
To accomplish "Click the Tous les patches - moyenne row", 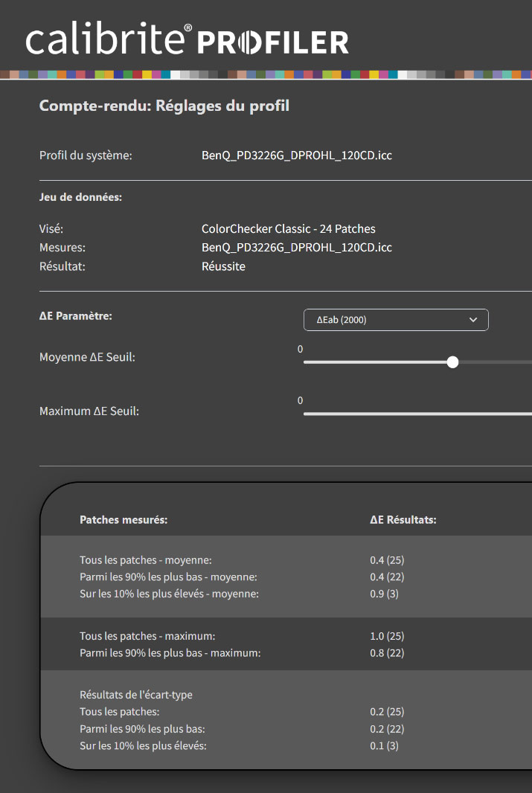I will (146, 560).
